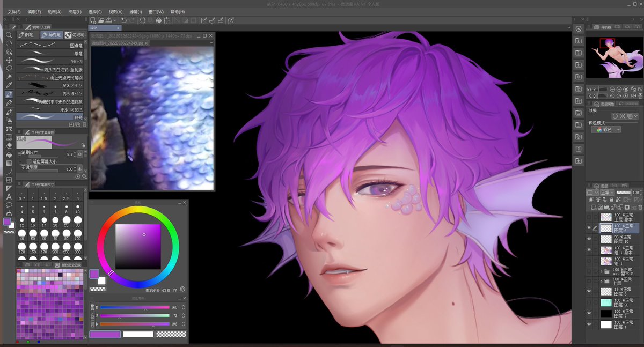This screenshot has width=644, height=347.
Task: Adjust the layer opacity slider
Action: pyautogui.click(x=623, y=192)
